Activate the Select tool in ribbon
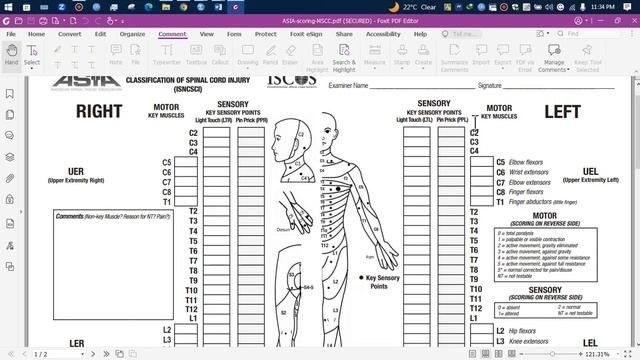 [32, 55]
